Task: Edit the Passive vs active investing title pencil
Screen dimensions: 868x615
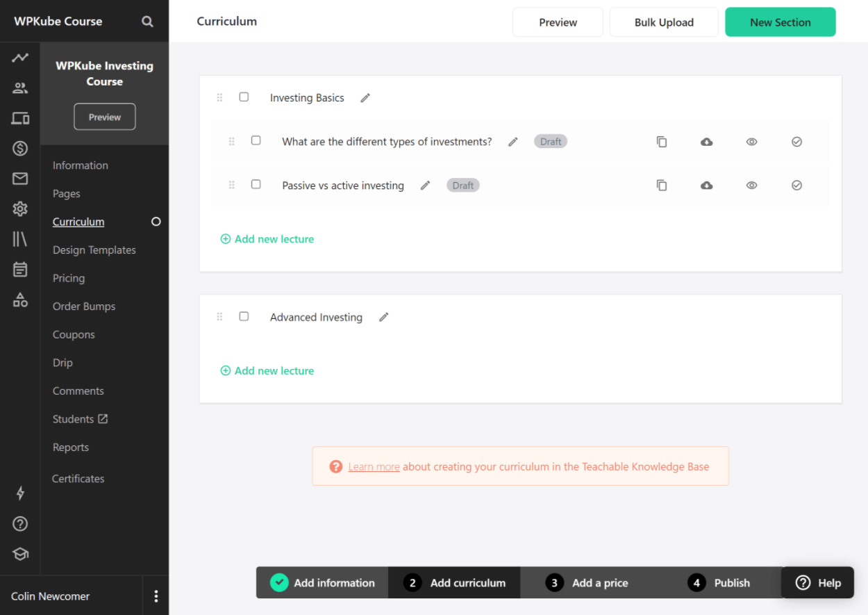Action: coord(426,186)
